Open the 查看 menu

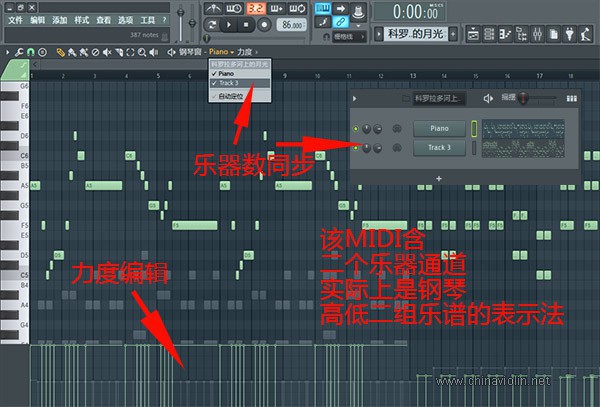coord(103,20)
